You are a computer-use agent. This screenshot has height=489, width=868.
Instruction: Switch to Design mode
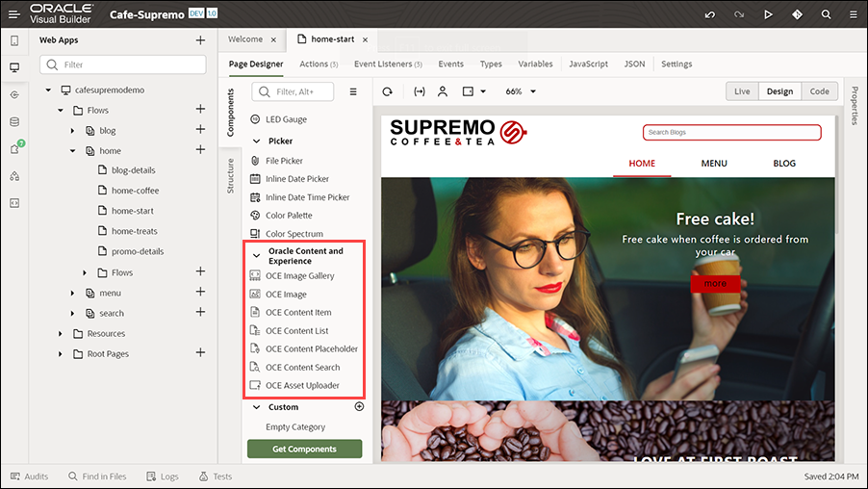780,91
